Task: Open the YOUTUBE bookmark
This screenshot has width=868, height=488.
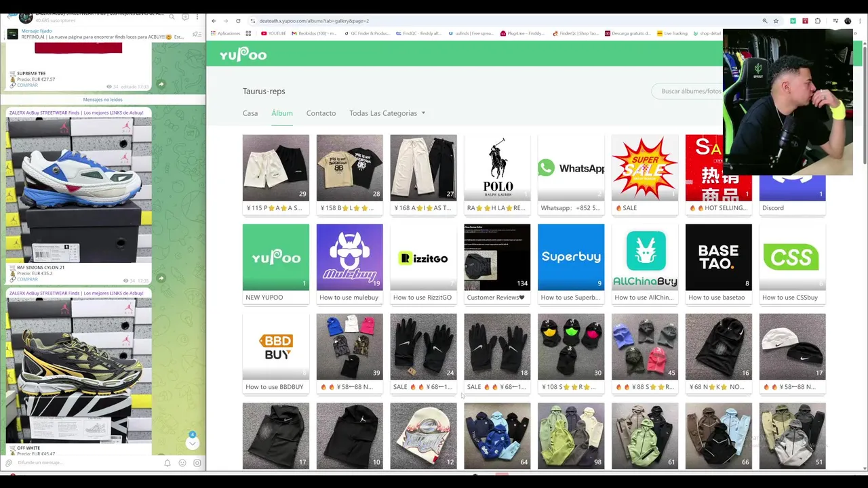Action: pyautogui.click(x=273, y=33)
